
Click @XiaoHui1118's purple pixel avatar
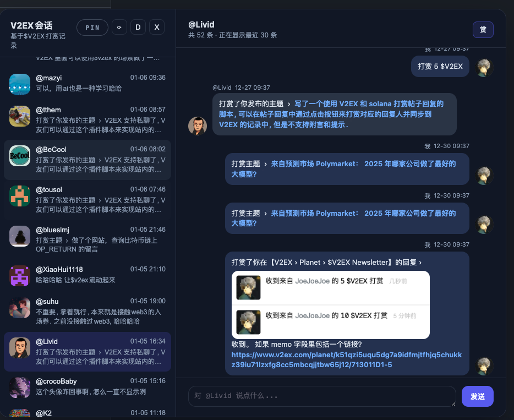coord(20,276)
